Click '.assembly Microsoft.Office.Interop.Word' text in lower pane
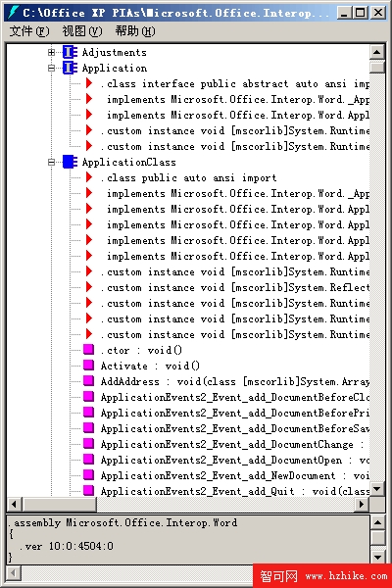Viewport: 392px width, 588px height. click(122, 522)
